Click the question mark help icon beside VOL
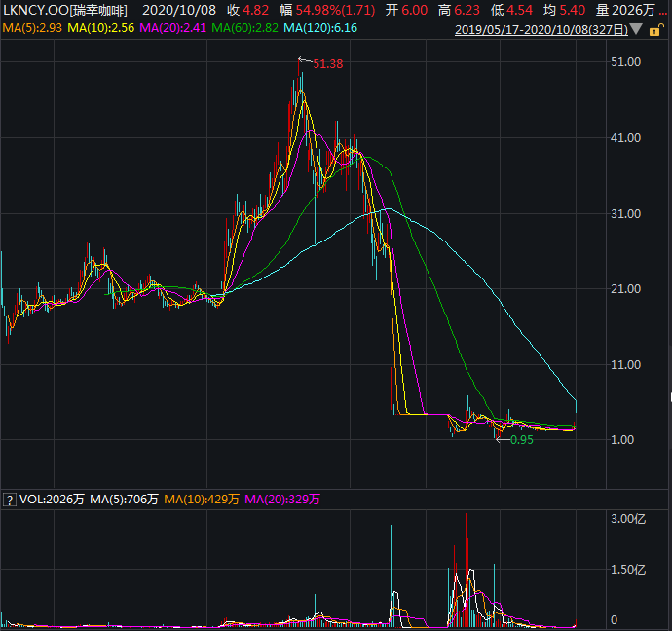 coord(9,500)
